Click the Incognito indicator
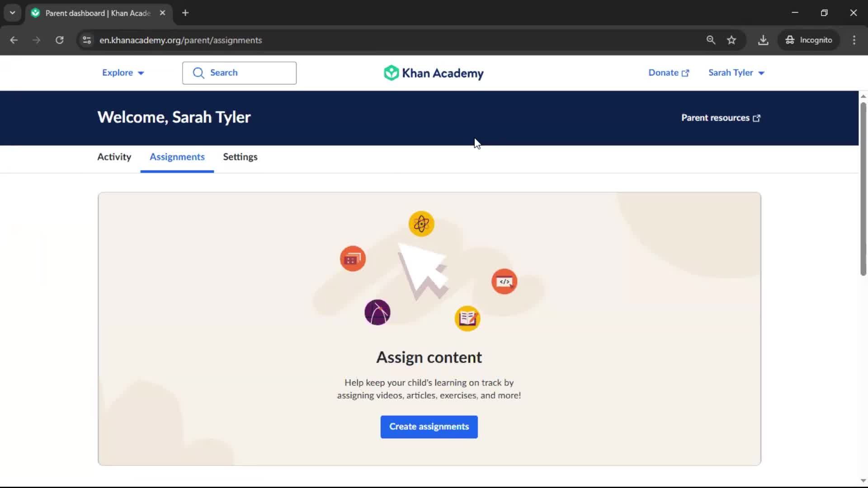Image resolution: width=868 pixels, height=488 pixels. pos(809,40)
